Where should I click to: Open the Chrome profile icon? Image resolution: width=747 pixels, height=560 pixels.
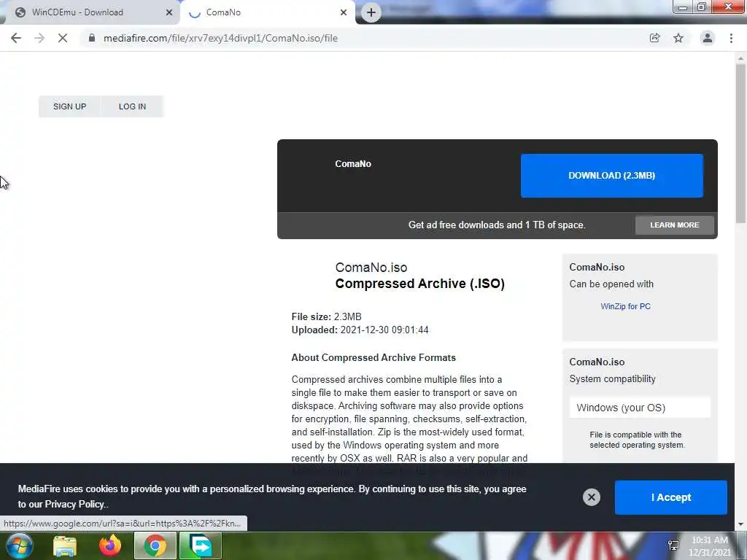(708, 38)
